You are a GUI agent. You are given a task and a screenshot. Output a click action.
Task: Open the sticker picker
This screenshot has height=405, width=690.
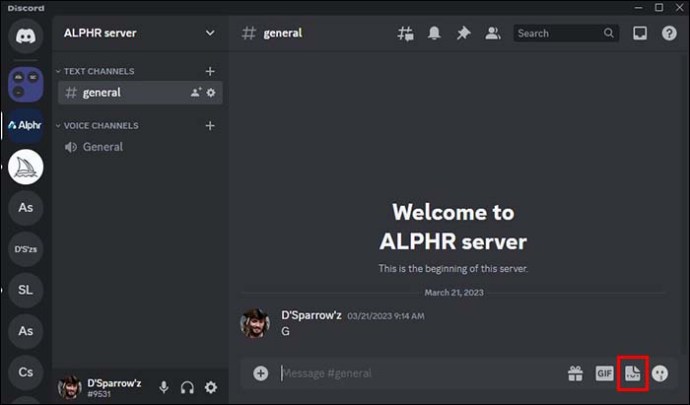pos(632,373)
